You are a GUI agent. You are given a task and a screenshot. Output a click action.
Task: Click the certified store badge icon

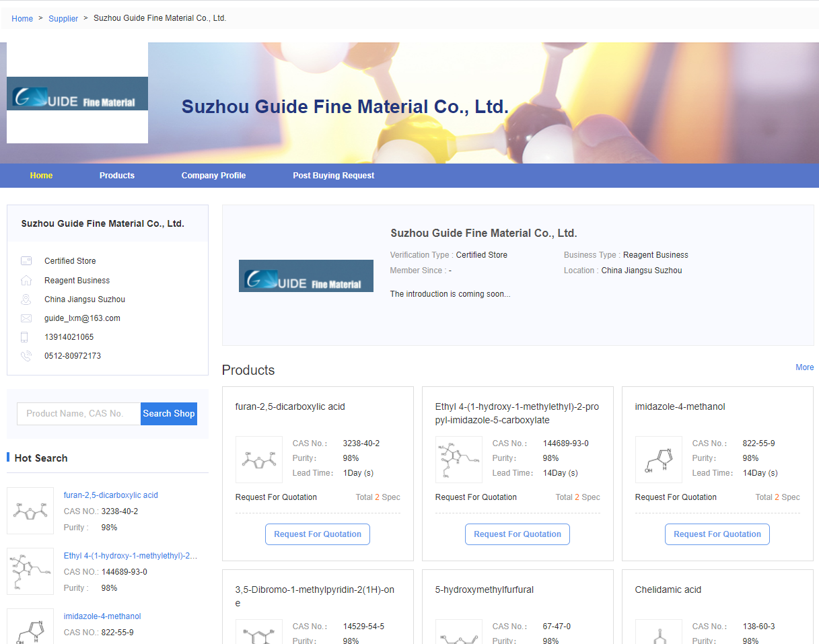click(x=26, y=260)
